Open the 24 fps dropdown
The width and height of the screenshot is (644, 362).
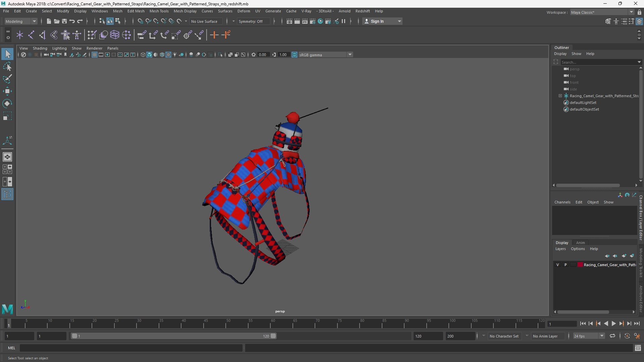point(589,336)
